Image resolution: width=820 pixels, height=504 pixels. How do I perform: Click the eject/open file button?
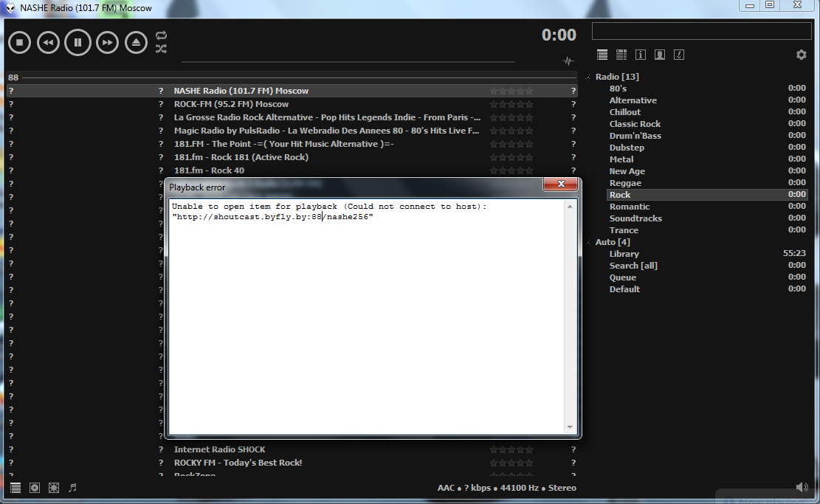coord(136,42)
